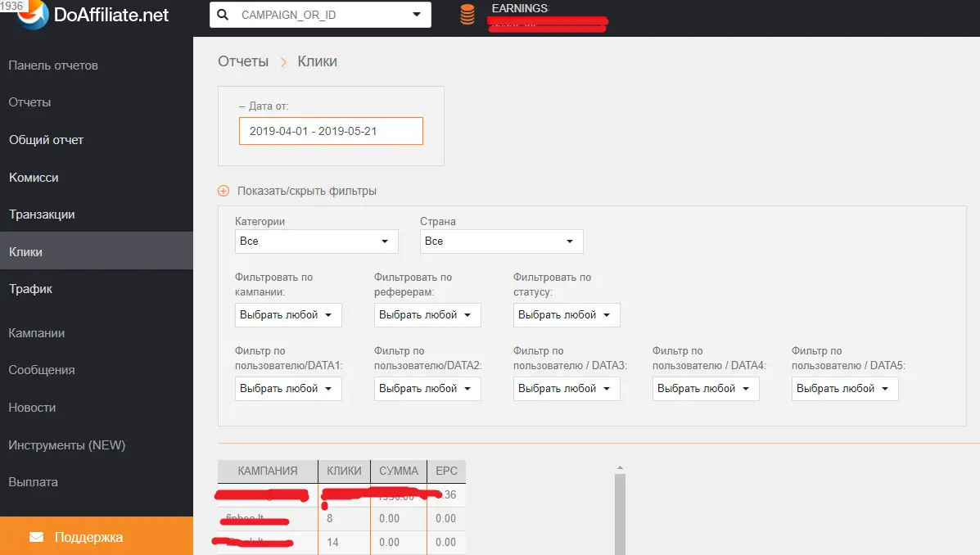Viewport: 980px width, 555px height.
Task: Click the Показать/скрыть фильтры link
Action: [x=306, y=191]
